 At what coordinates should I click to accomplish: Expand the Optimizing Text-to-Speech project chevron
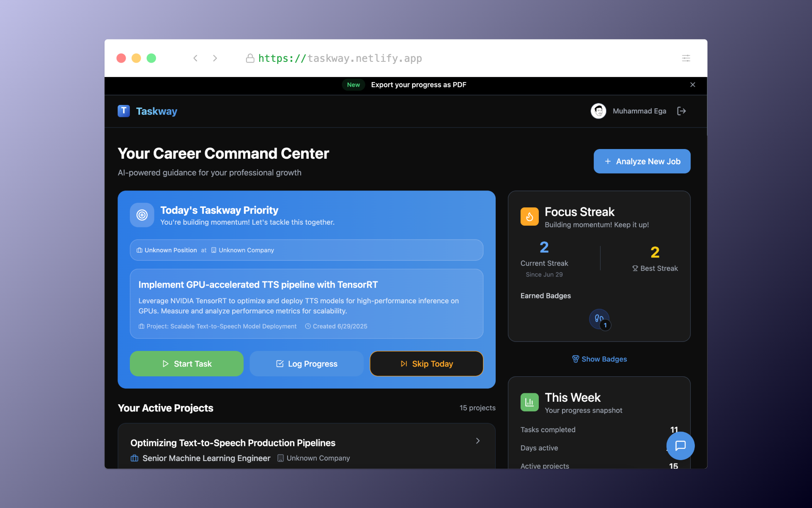click(478, 441)
